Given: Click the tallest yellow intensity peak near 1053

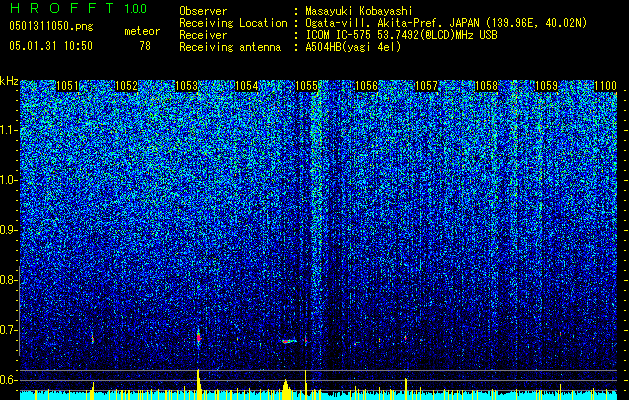Looking at the screenshot, I should (x=199, y=384).
